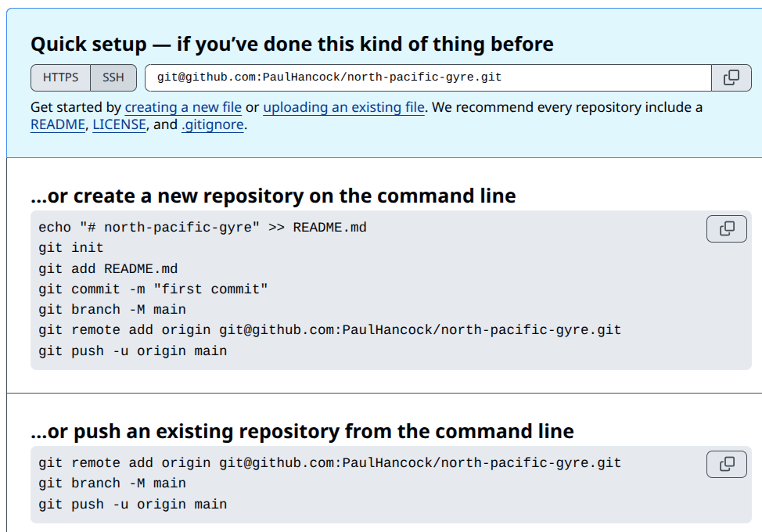Open the 'uploading an existing file' link
The width and height of the screenshot is (762, 532).
pyautogui.click(x=340, y=107)
